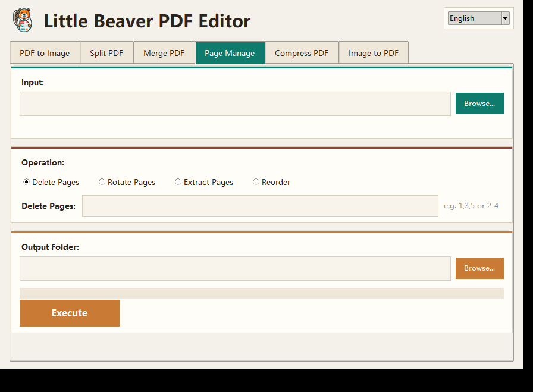Switch to the Compress PDF tab

[x=302, y=53]
